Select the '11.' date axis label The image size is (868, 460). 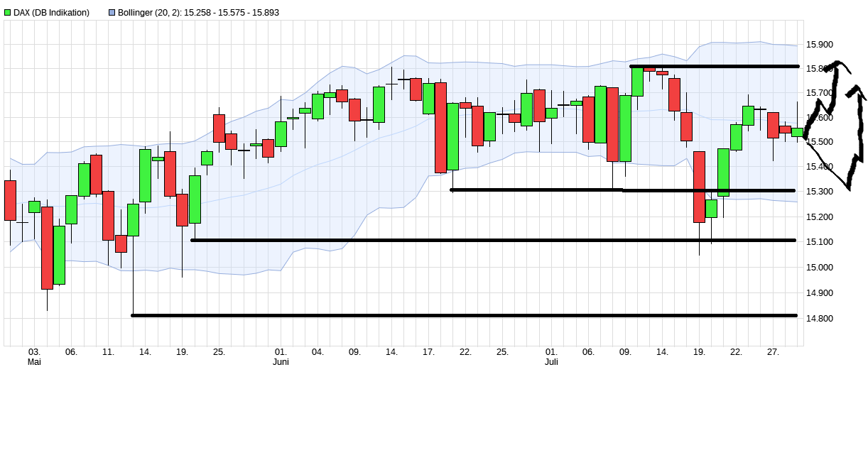click(108, 351)
